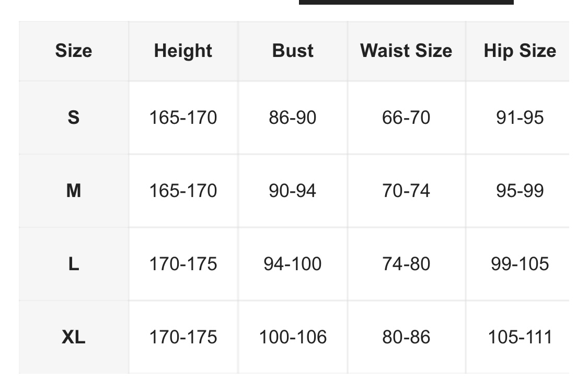This screenshot has width=588, height=392.
Task: Choose the XL size row label
Action: pyautogui.click(x=73, y=337)
